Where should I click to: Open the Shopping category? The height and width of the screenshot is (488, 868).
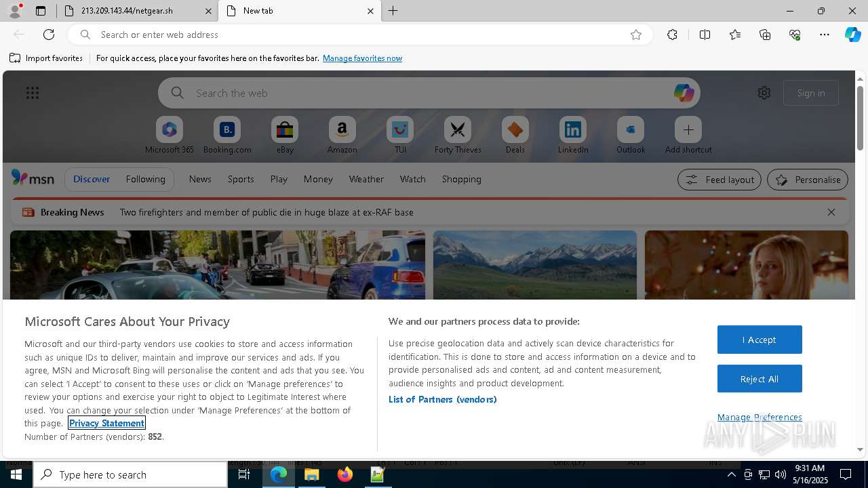[x=462, y=179]
